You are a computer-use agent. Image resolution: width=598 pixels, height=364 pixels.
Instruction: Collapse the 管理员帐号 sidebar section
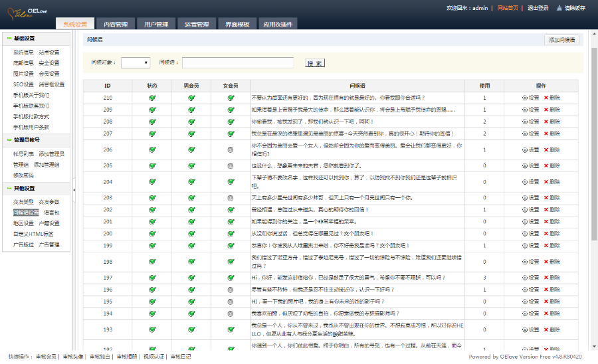click(x=7, y=140)
